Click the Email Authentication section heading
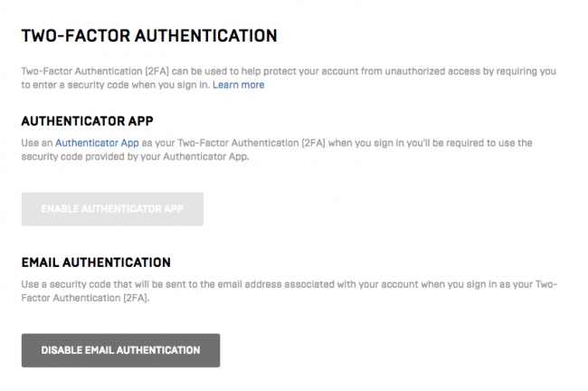 [96, 262]
